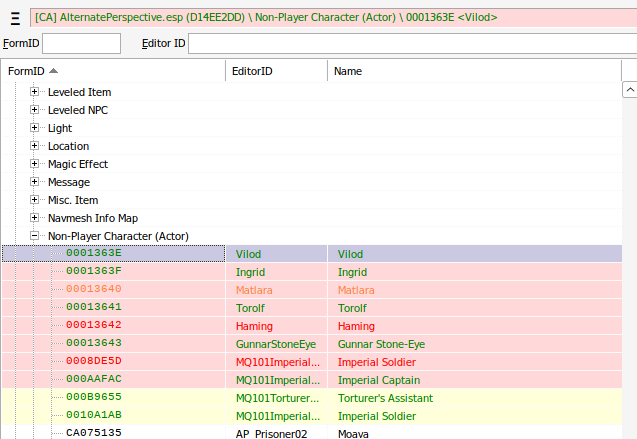637x439 pixels.
Task: Click the scrollbar up arrow button
Action: tap(630, 90)
